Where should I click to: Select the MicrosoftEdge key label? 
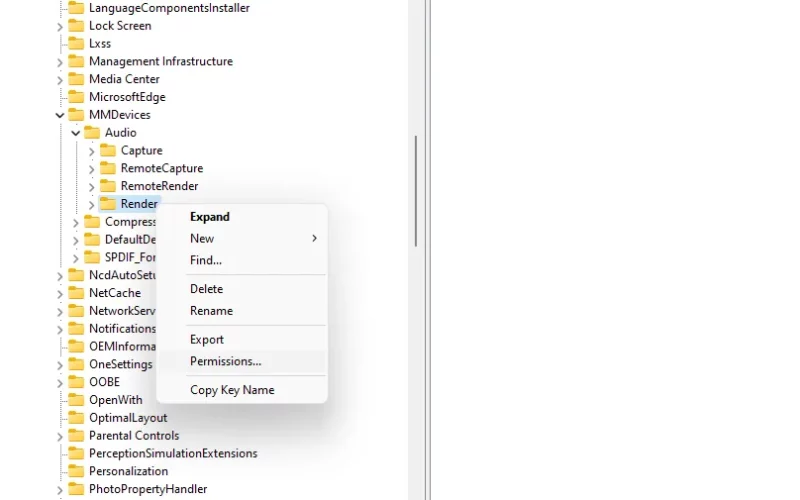127,96
